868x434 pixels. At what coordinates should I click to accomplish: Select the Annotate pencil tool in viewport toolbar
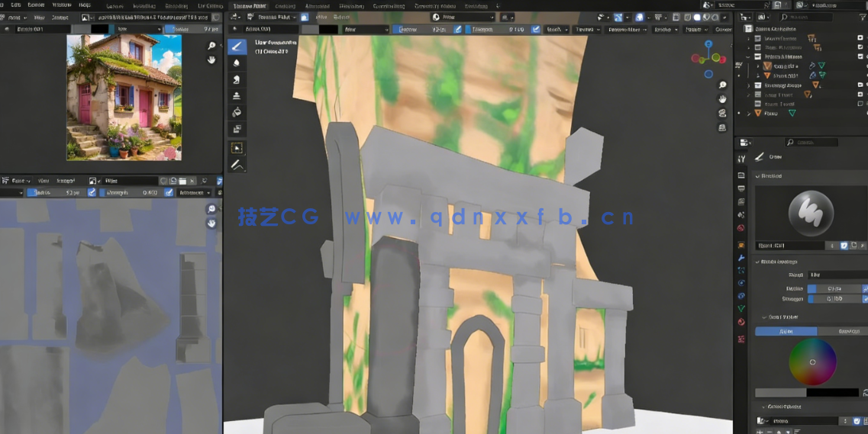237,165
